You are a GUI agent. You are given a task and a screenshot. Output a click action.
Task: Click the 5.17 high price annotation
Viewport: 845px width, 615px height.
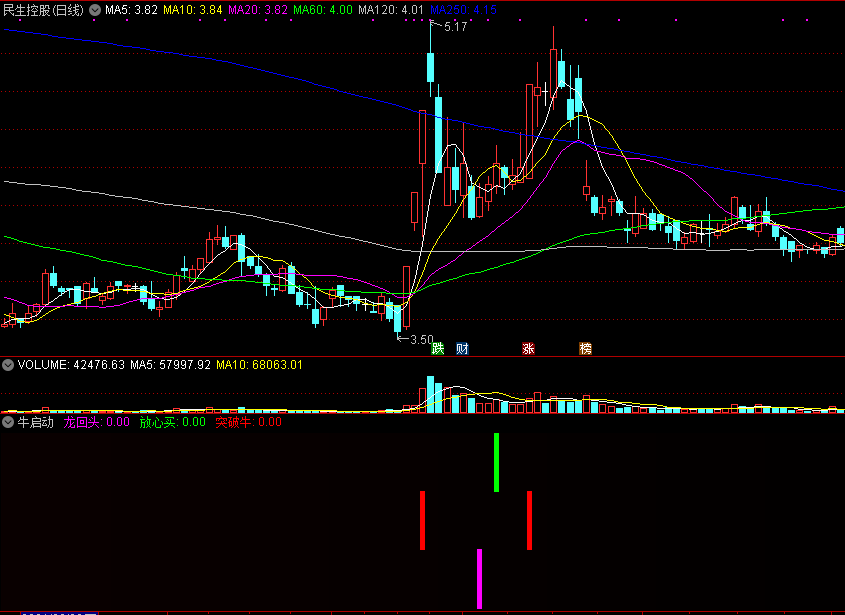pos(455,26)
